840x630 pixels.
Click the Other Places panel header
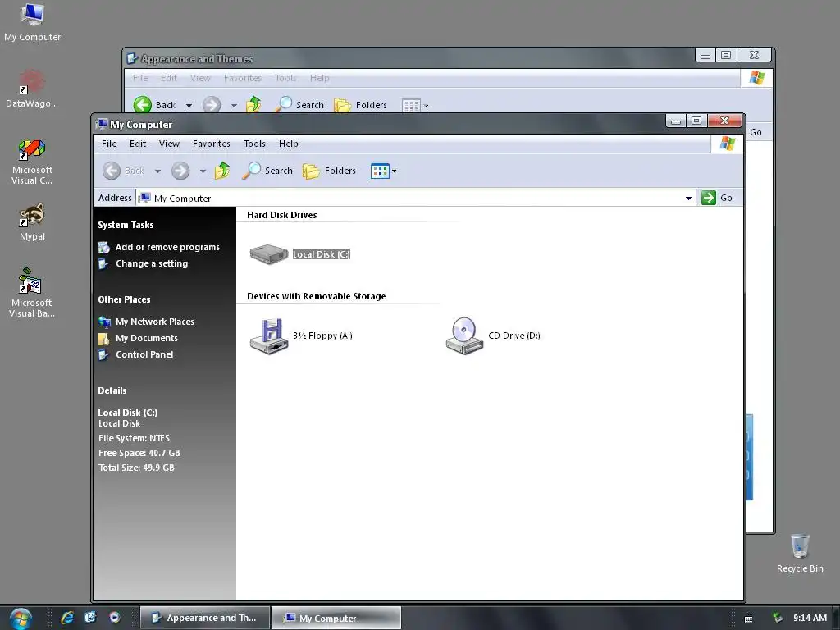pyautogui.click(x=125, y=299)
